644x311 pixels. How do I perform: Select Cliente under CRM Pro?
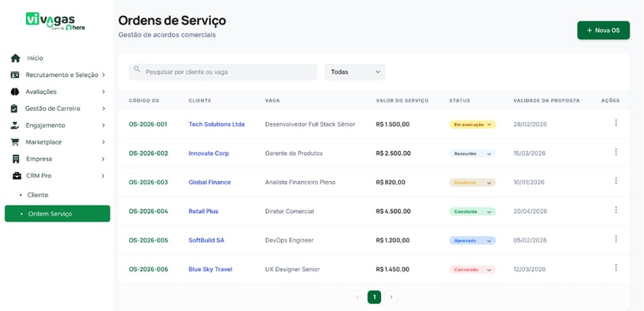point(38,195)
